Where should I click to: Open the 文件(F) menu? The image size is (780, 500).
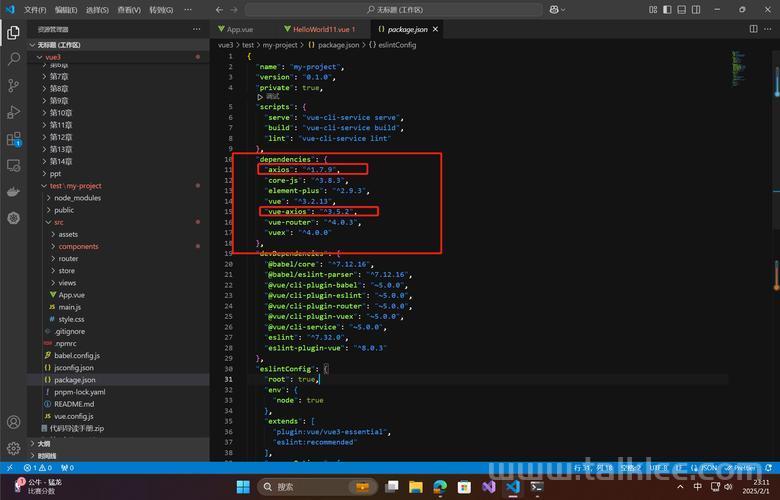pos(35,9)
